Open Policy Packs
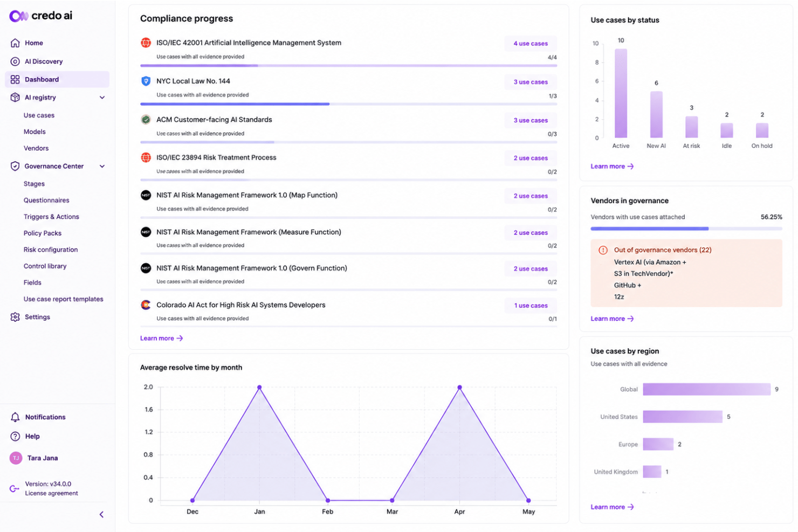Screen dimensions: 798x532 [43, 233]
